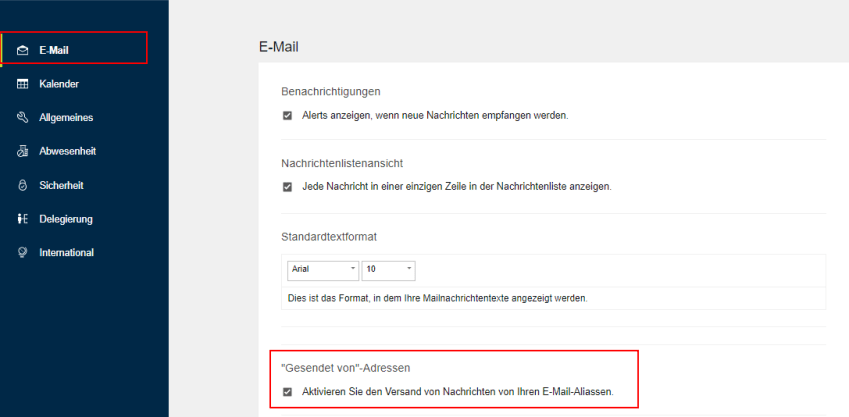This screenshot has width=849, height=417.
Task: Disable the 'Alerts anzeigen' notification checkbox
Action: coord(288,116)
